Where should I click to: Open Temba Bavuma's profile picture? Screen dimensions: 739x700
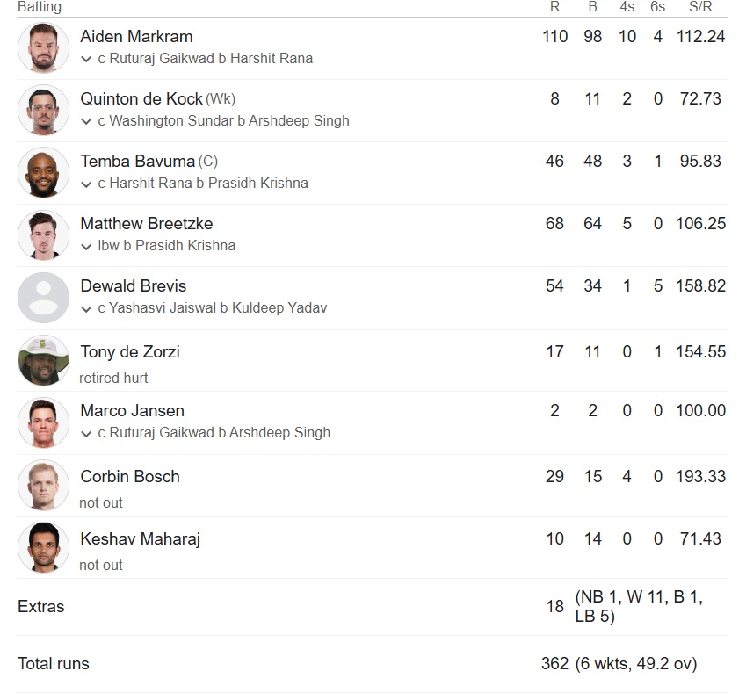tap(43, 172)
